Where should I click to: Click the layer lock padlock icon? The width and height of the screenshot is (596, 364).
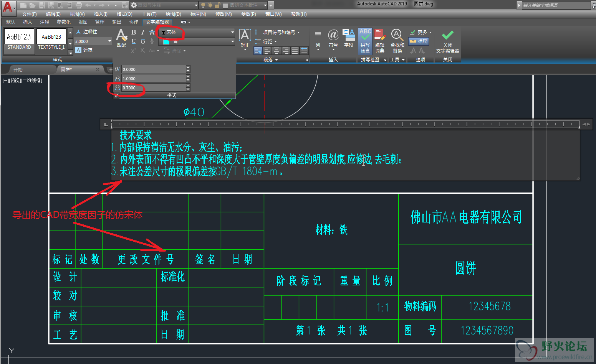tap(217, 5)
